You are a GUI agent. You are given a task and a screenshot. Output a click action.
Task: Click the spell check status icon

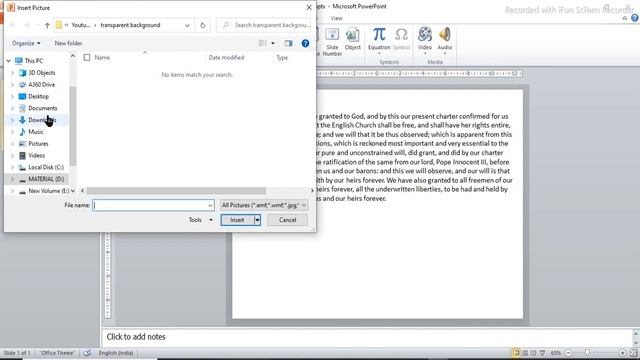point(87,353)
